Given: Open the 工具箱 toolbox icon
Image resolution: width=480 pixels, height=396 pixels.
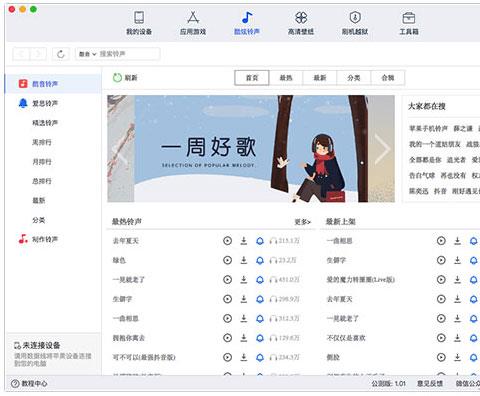Looking at the screenshot, I should pyautogui.click(x=409, y=17).
